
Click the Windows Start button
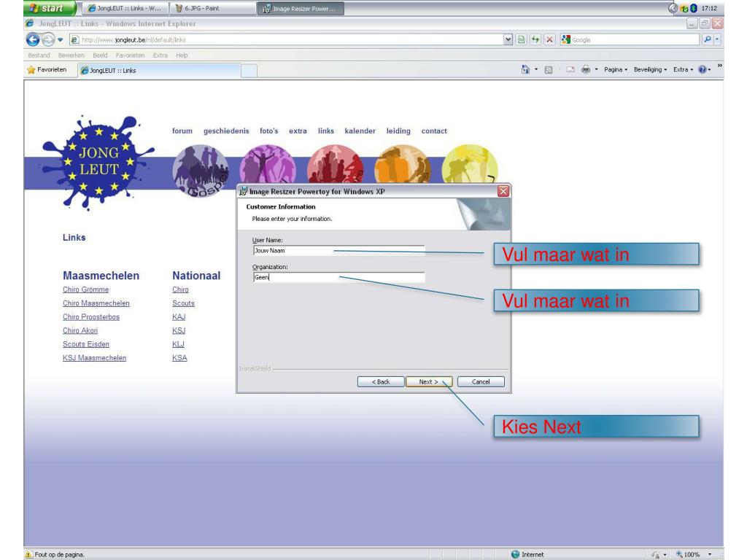click(50, 8)
